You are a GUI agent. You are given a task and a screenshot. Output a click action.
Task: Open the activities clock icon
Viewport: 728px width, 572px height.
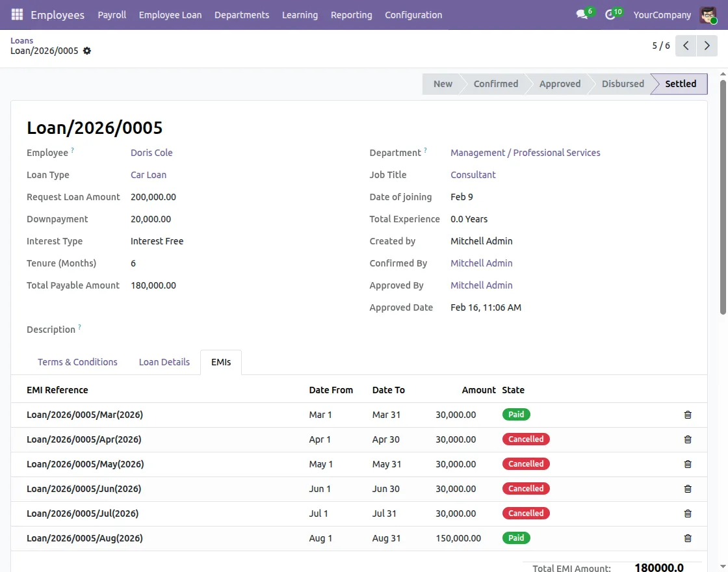[610, 14]
